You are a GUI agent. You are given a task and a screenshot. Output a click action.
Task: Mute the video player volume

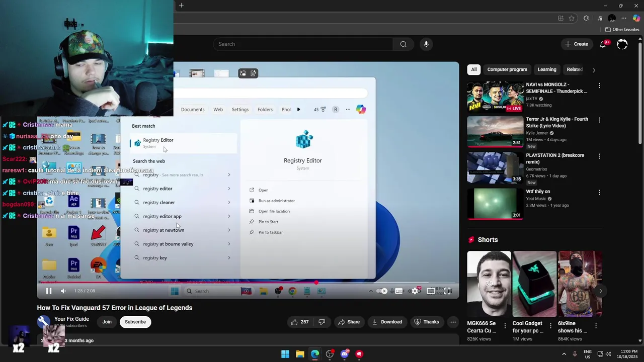tap(63, 291)
